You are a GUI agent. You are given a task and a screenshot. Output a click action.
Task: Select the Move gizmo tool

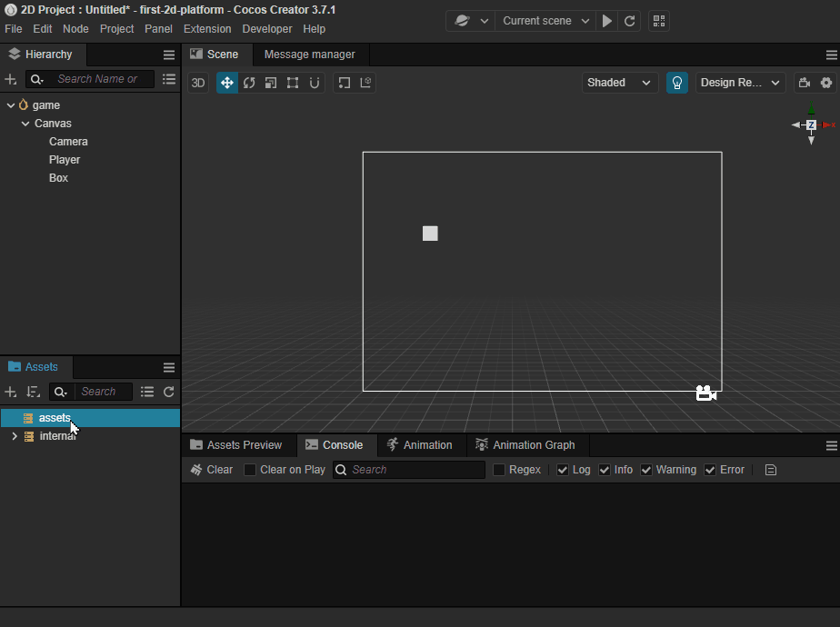[227, 83]
